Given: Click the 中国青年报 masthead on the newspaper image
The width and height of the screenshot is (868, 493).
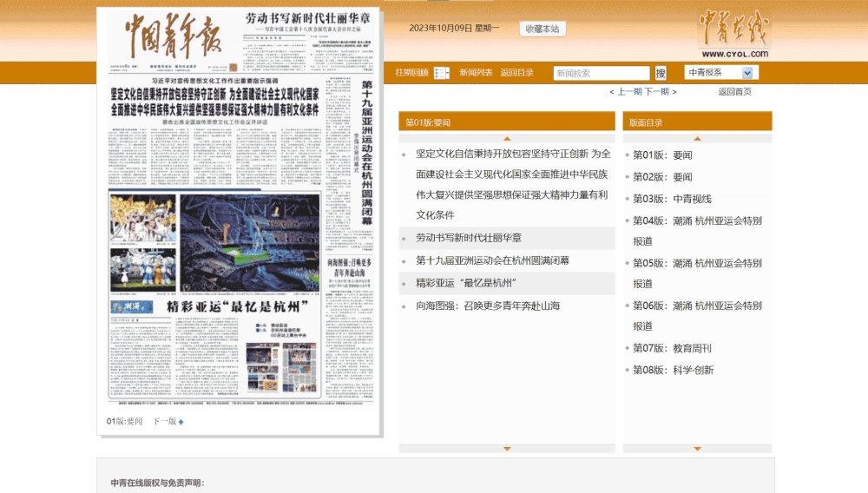Looking at the screenshot, I should click(173, 36).
